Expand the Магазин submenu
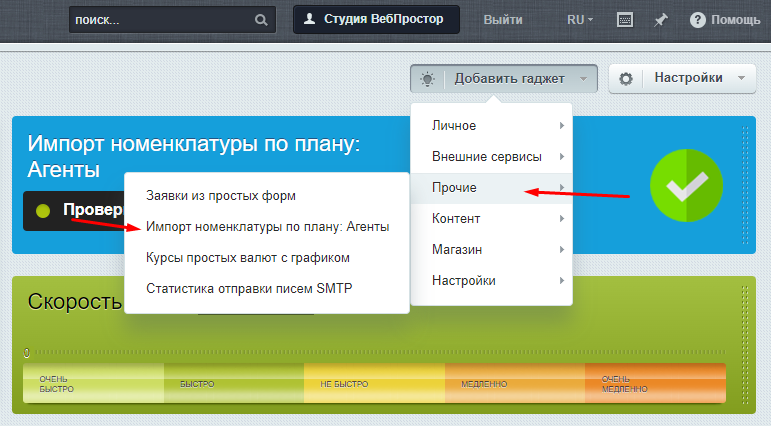Image resolution: width=771 pixels, height=426 pixels. click(x=492, y=249)
